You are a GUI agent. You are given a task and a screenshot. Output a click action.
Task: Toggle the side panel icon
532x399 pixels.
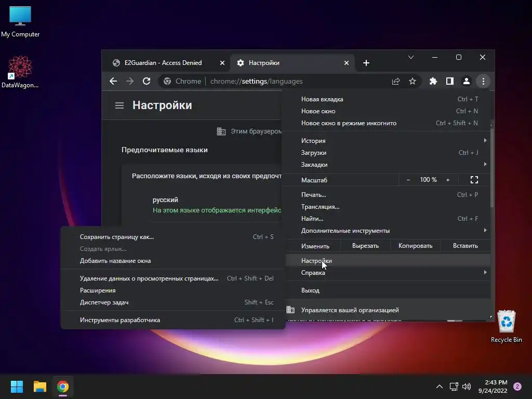pyautogui.click(x=449, y=81)
